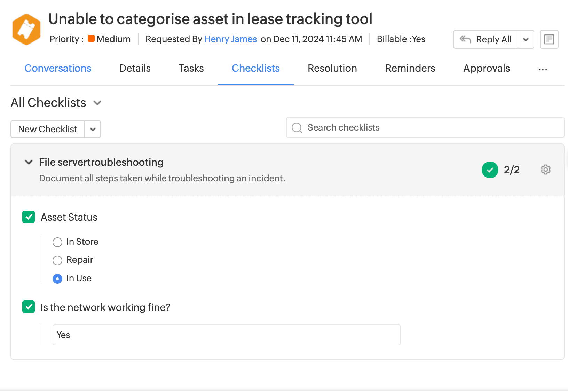The width and height of the screenshot is (568, 392).
Task: Click the magnifier icon in checklist search
Action: [297, 128]
